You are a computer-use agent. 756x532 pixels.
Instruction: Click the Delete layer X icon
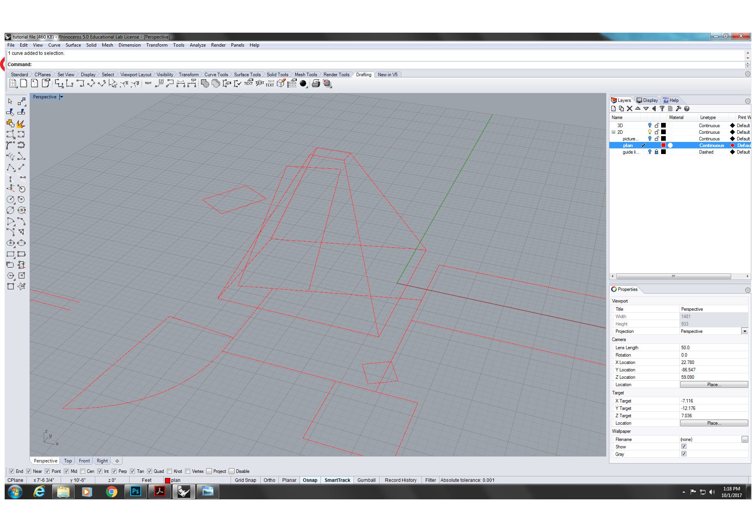[630, 108]
